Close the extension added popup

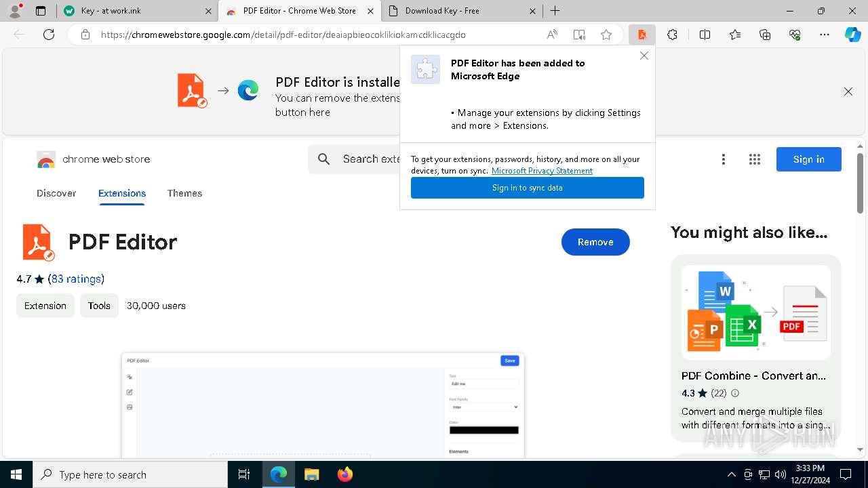pos(644,56)
